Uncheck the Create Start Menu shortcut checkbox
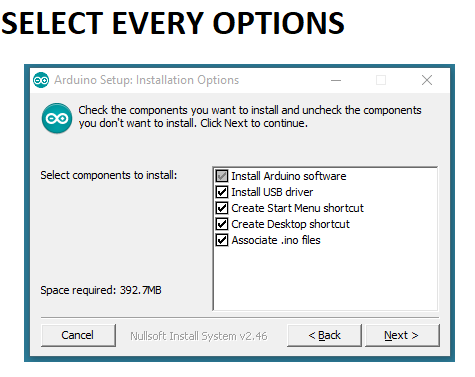Image resolution: width=475 pixels, height=377 pixels. 222,208
